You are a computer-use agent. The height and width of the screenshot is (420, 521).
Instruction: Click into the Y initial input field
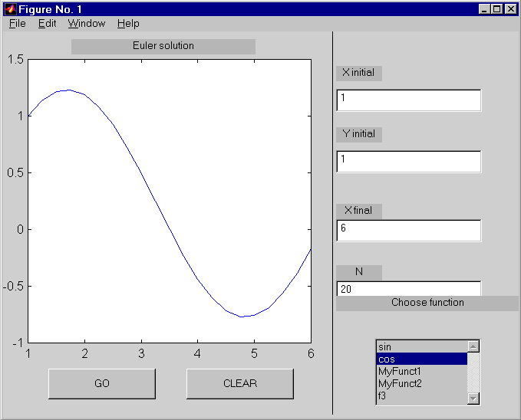(x=409, y=162)
